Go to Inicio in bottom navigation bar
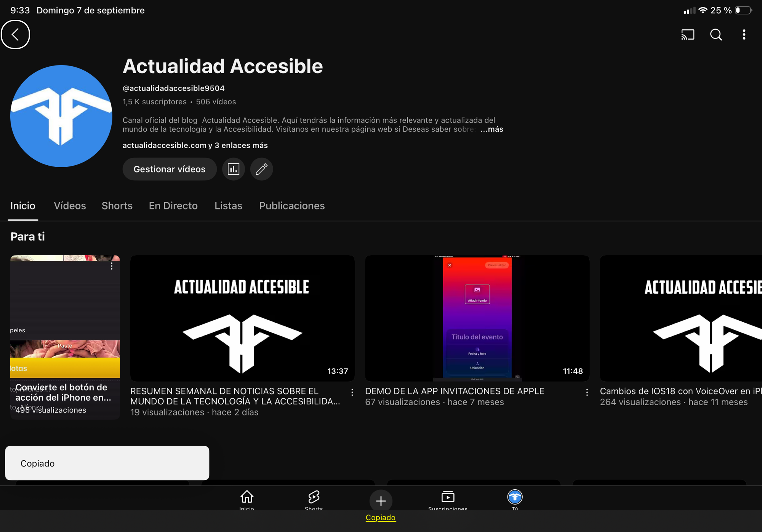The image size is (762, 532). (247, 500)
